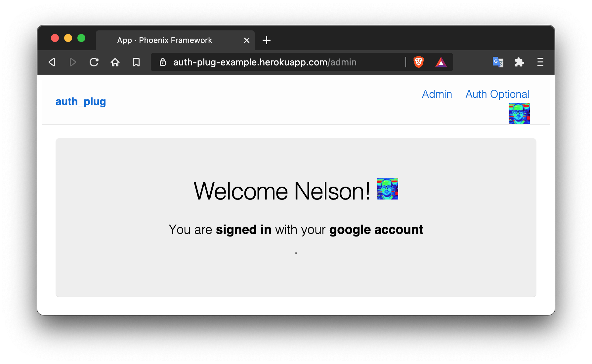Close the App Phoenix Framework tab
The image size is (592, 364).
(246, 40)
